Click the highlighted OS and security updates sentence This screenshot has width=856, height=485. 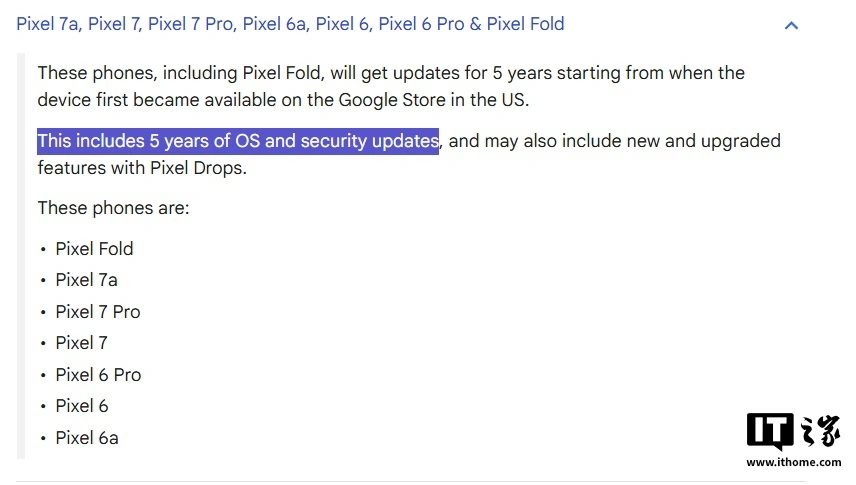click(238, 141)
